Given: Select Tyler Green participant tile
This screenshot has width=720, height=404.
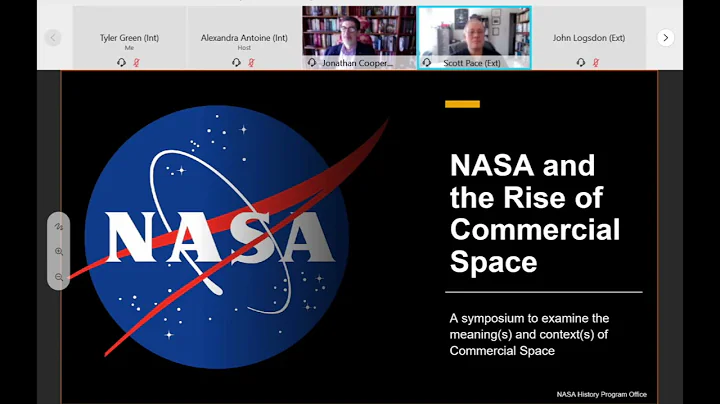Looking at the screenshot, I should [x=129, y=38].
